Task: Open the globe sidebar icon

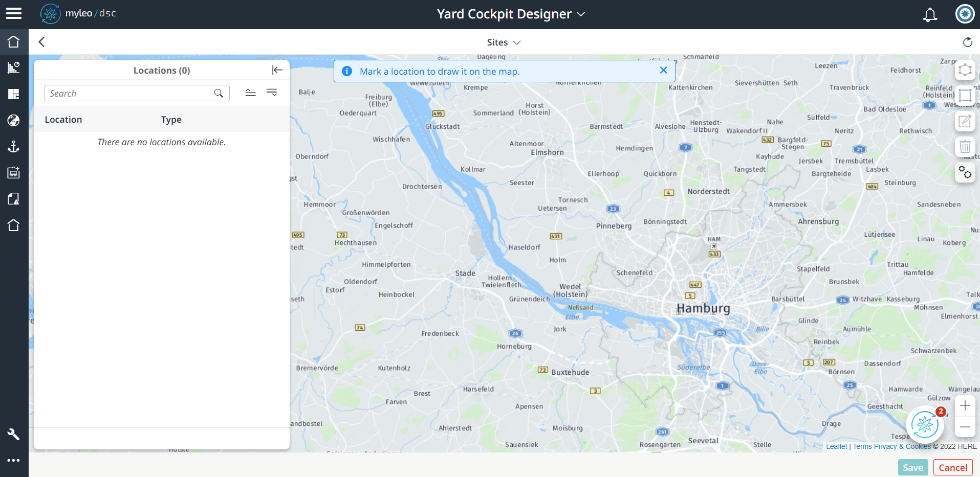Action: (14, 120)
